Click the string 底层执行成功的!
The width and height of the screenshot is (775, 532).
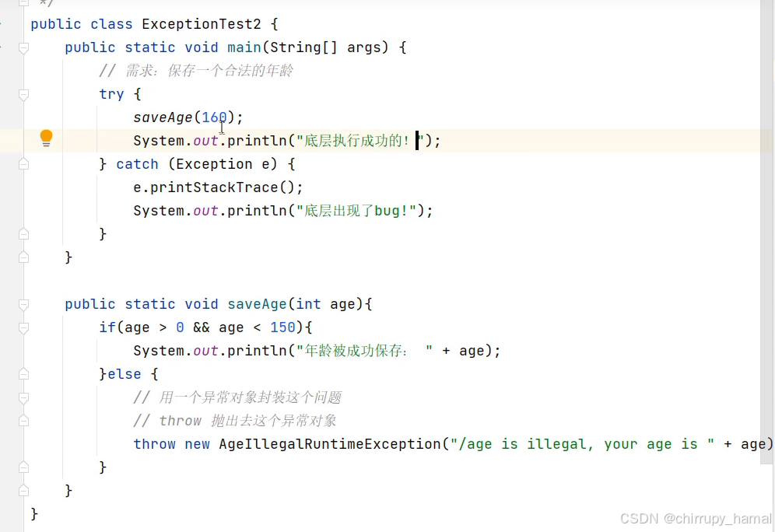tap(359, 141)
